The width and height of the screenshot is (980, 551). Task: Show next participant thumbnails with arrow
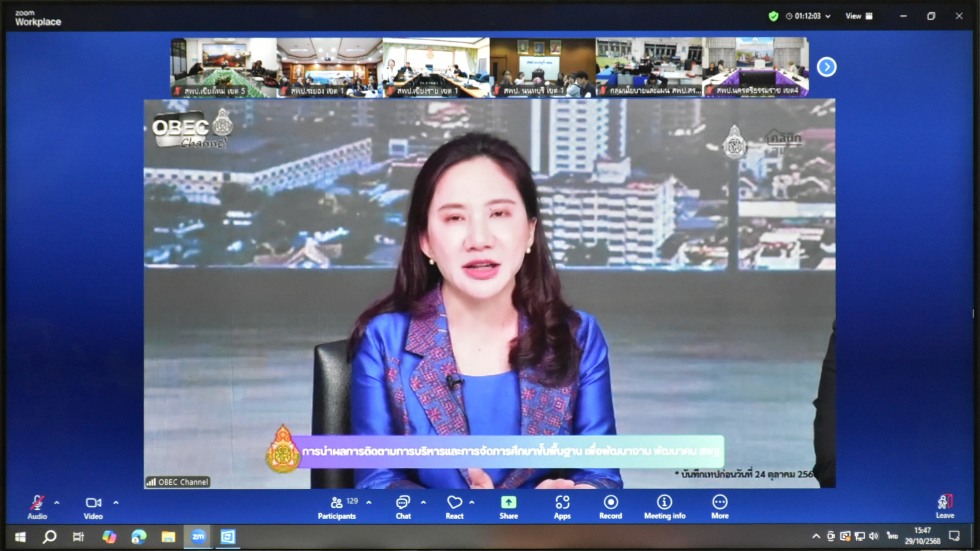pyautogui.click(x=826, y=67)
